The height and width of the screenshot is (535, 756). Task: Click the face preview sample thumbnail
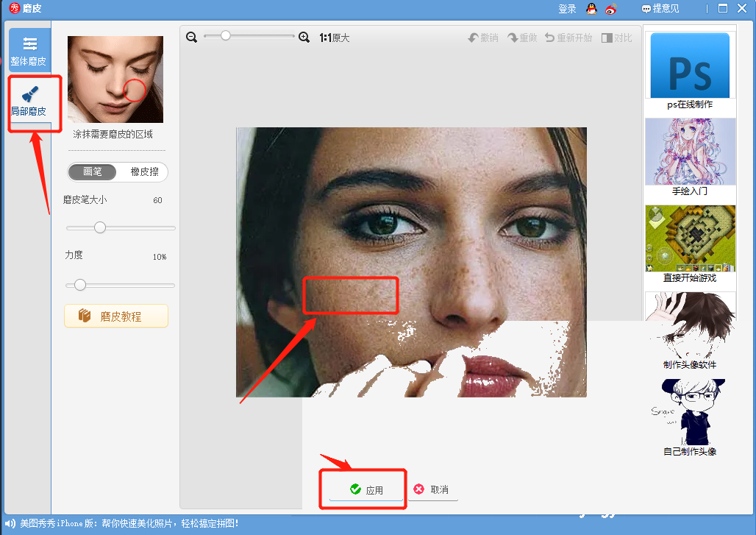click(115, 79)
